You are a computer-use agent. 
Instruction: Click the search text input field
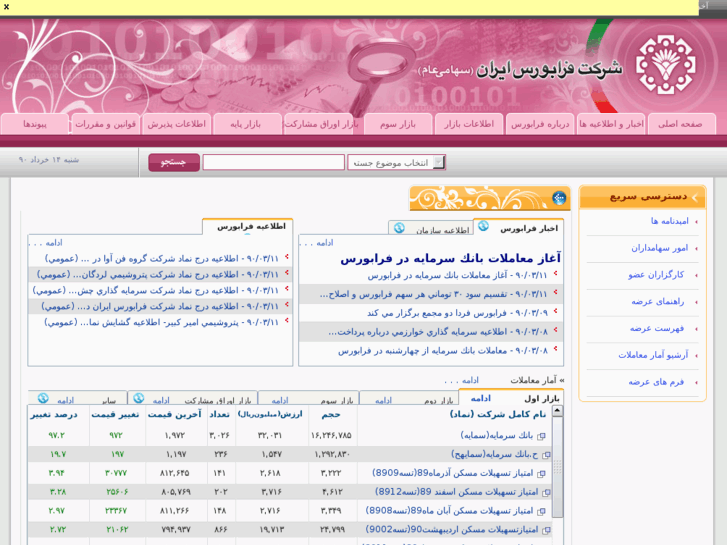tap(274, 162)
